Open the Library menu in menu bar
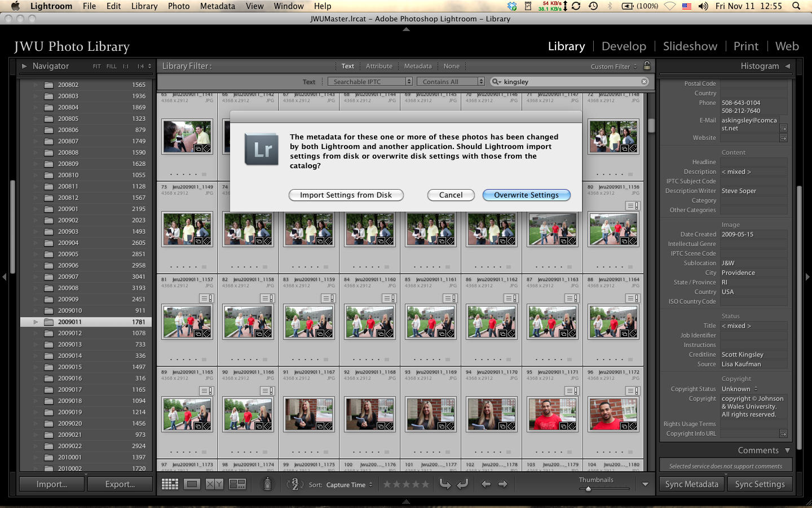Image resolution: width=812 pixels, height=508 pixels. (144, 6)
